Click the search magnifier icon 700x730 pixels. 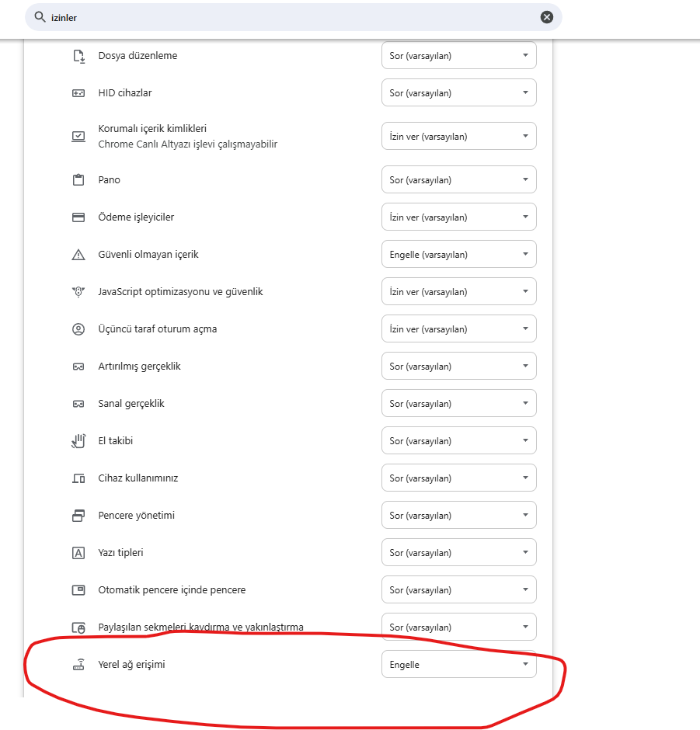click(40, 16)
